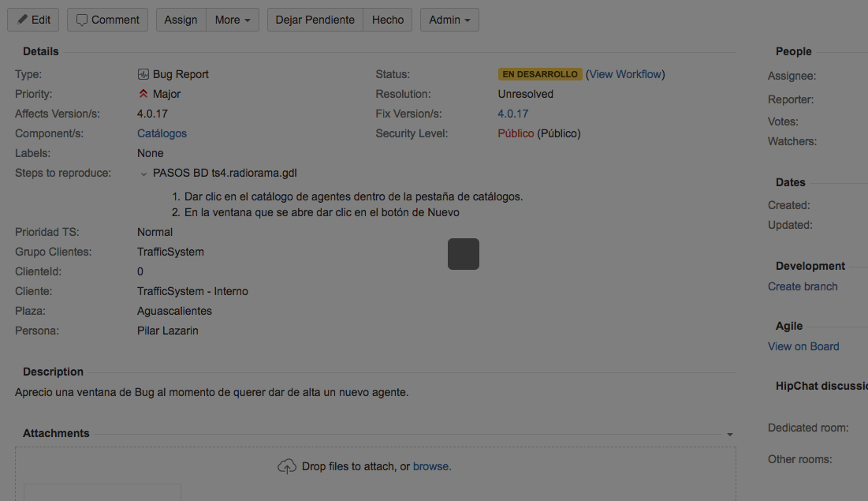Click the Hecho workflow button
868x501 pixels.
click(388, 20)
